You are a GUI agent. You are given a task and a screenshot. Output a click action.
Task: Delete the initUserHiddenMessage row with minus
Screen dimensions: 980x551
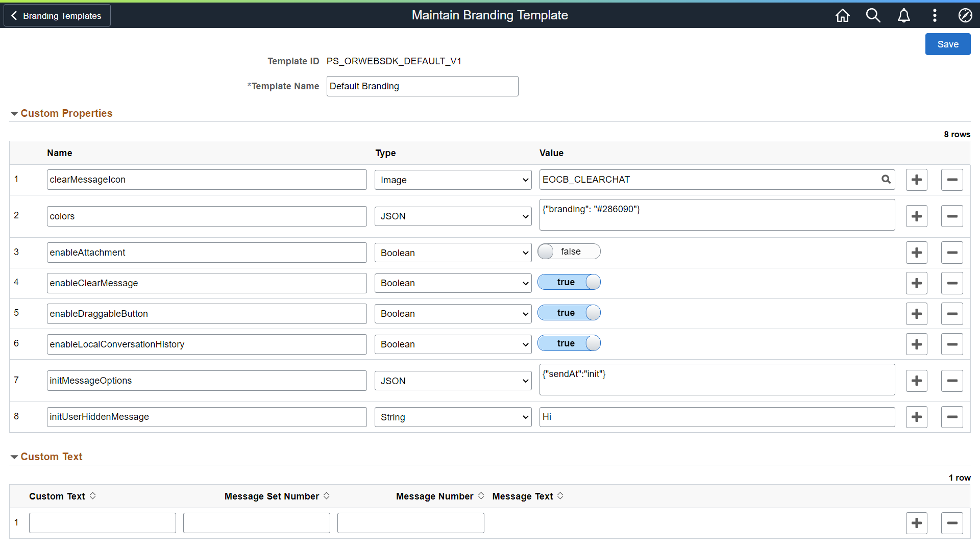[x=952, y=417]
